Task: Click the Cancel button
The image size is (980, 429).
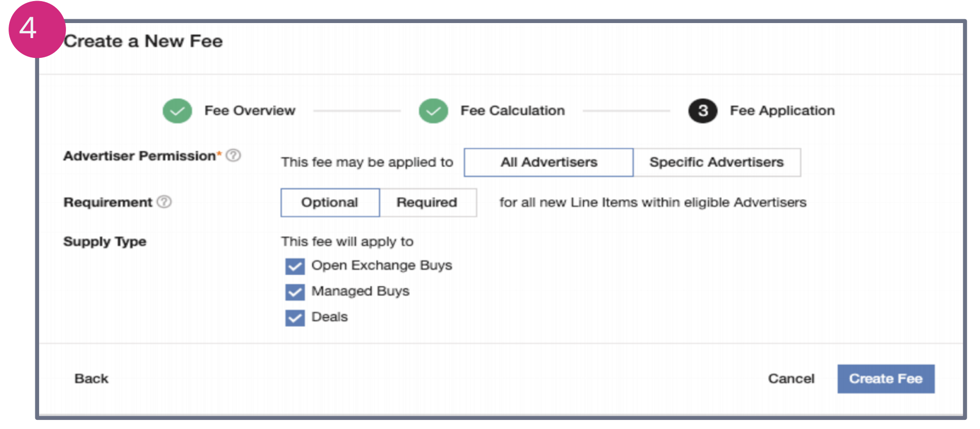Action: pos(791,379)
